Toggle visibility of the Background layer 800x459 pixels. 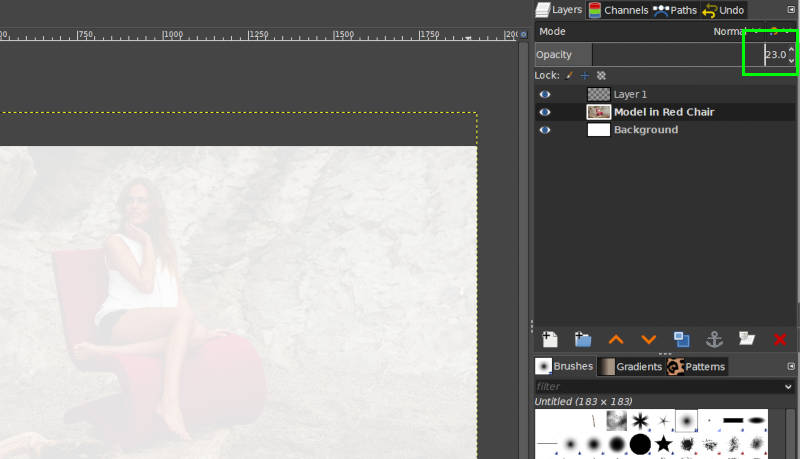pos(545,130)
